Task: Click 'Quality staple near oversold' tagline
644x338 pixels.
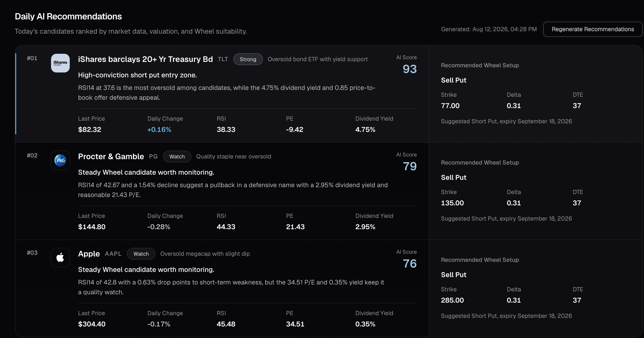Action: pos(233,157)
